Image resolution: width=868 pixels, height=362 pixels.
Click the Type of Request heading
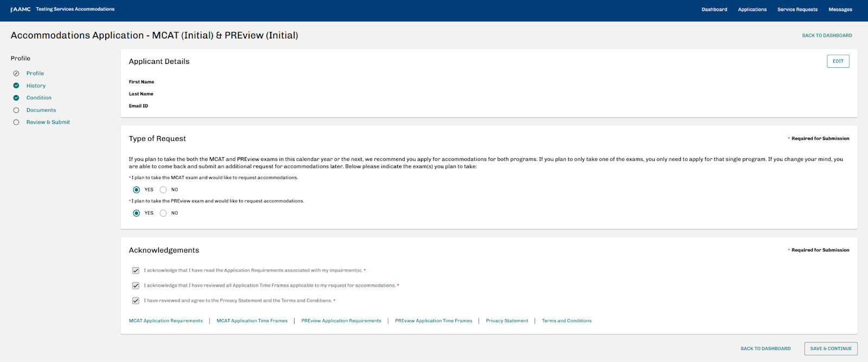(x=157, y=139)
